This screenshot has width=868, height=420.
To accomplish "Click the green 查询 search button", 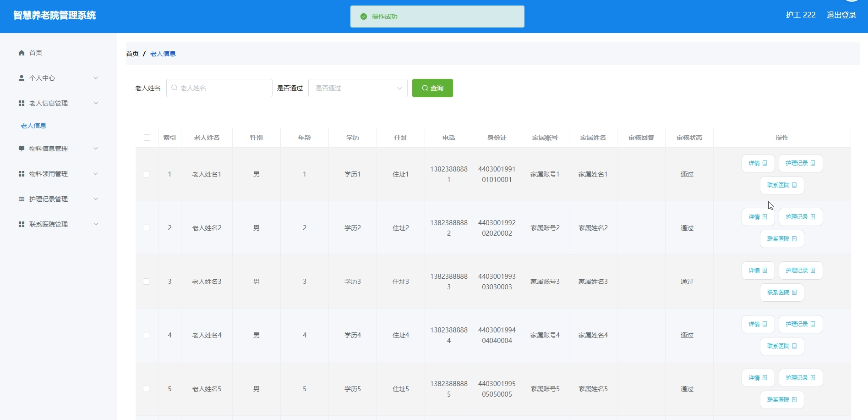I will [432, 88].
